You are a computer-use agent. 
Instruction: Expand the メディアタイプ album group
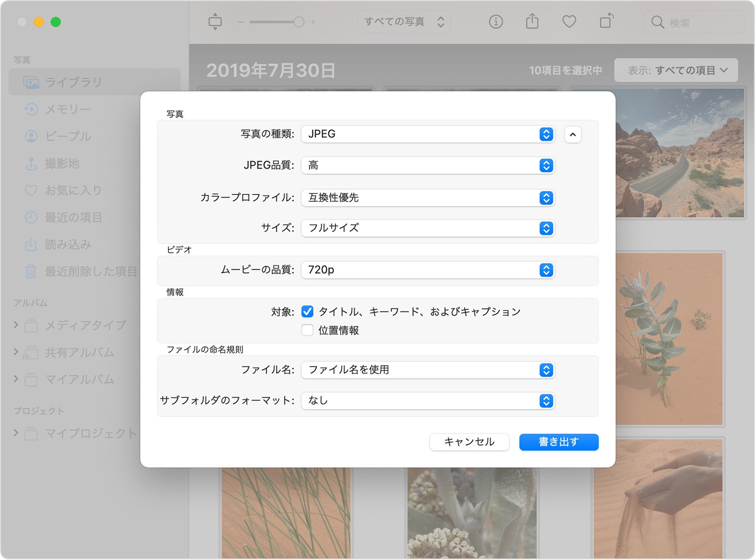(x=16, y=325)
